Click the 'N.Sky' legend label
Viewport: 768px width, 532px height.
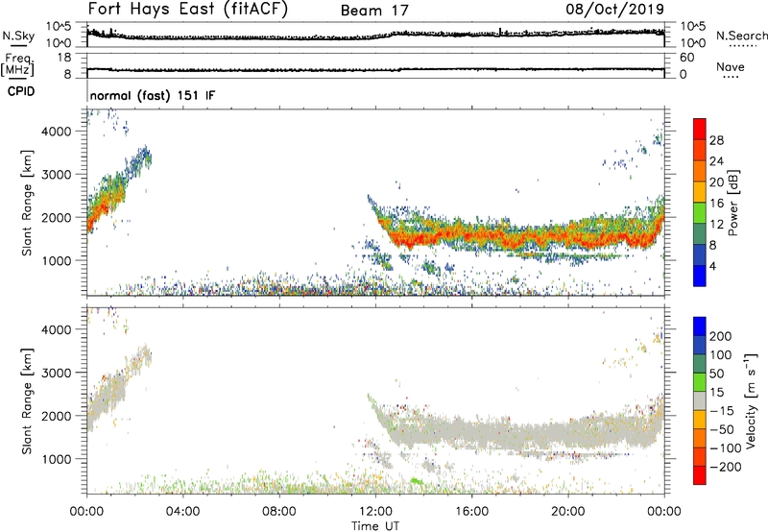click(18, 36)
